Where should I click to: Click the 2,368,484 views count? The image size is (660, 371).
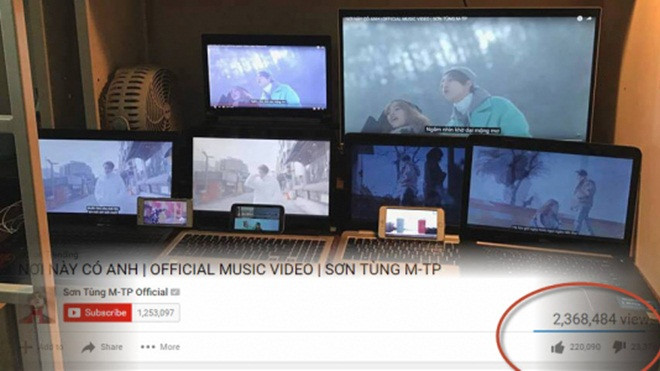[x=604, y=320]
